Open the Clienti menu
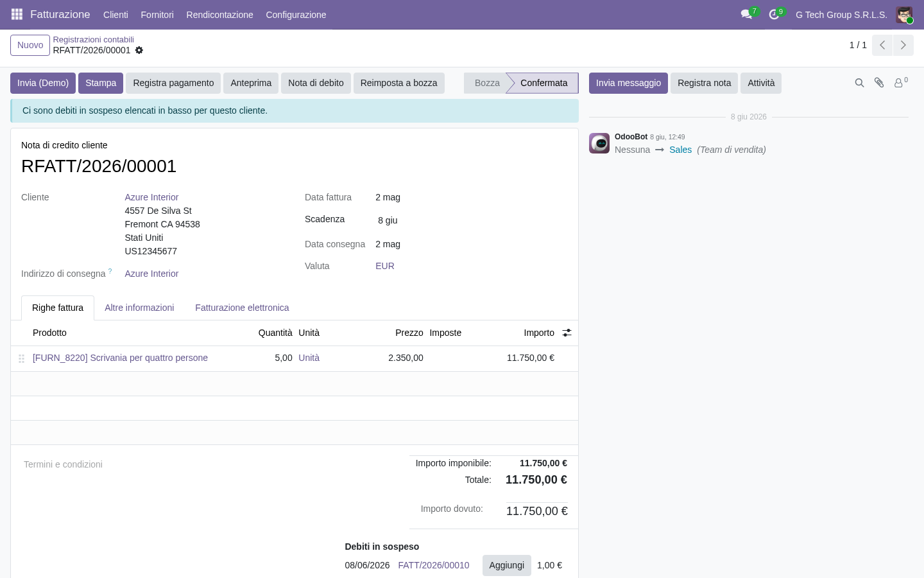This screenshot has height=578, width=924. 116,15
